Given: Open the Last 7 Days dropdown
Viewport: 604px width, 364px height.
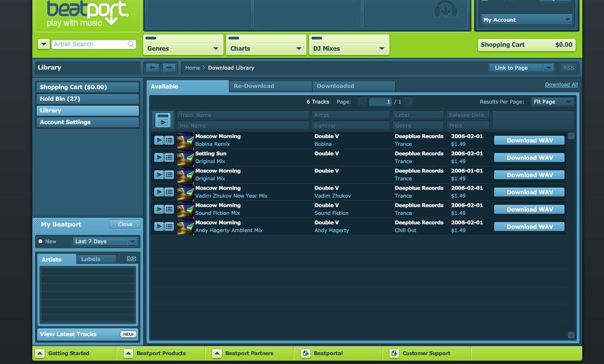Looking at the screenshot, I should click(105, 242).
